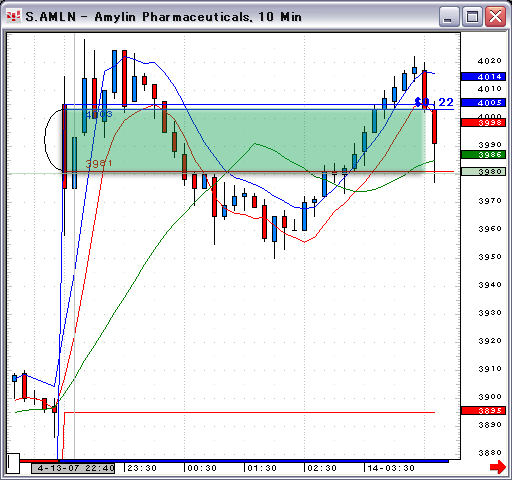This screenshot has height=480, width=512.
Task: Click the chart application icon in title bar
Action: point(14,16)
